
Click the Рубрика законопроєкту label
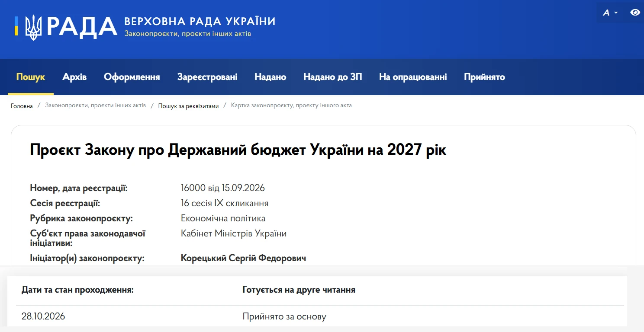click(81, 218)
